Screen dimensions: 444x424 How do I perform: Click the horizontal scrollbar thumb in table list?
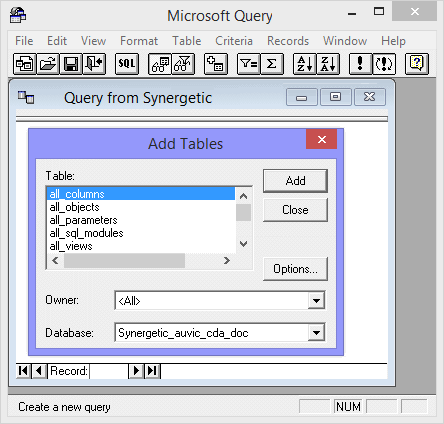124,260
